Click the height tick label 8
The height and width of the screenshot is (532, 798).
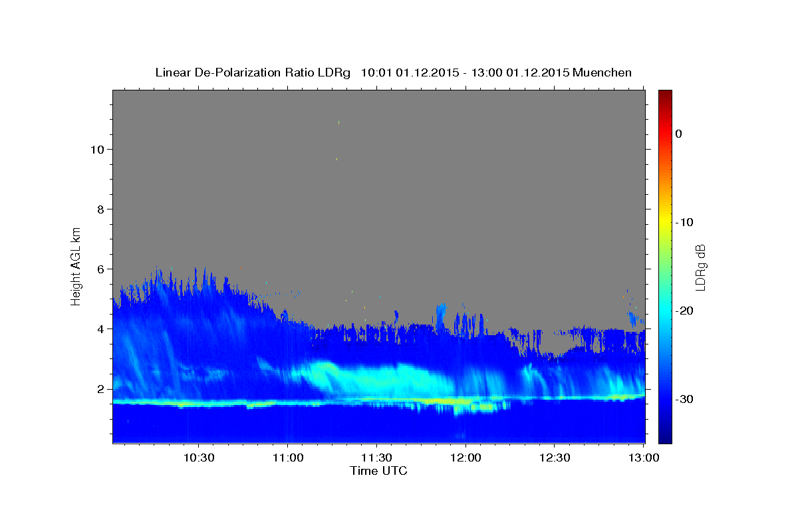click(102, 209)
